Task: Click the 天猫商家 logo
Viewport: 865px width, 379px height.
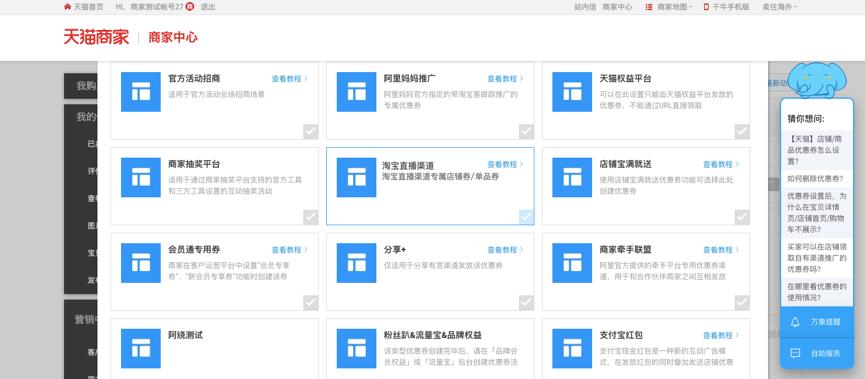Action: pyautogui.click(x=96, y=37)
